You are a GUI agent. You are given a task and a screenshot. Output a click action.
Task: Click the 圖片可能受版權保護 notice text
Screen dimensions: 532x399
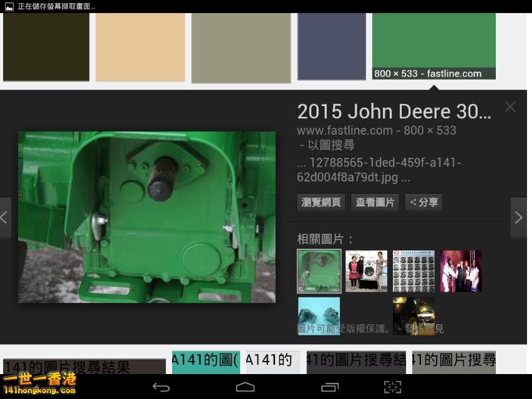pyautogui.click(x=343, y=329)
